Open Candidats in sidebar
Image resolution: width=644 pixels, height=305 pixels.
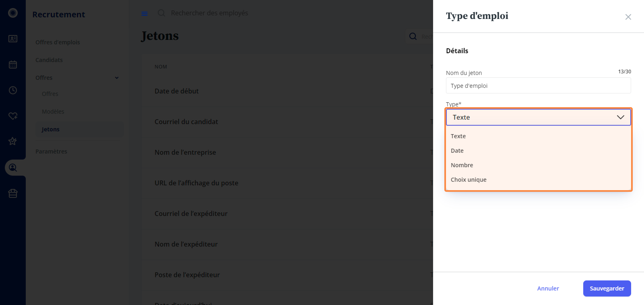[49, 60]
